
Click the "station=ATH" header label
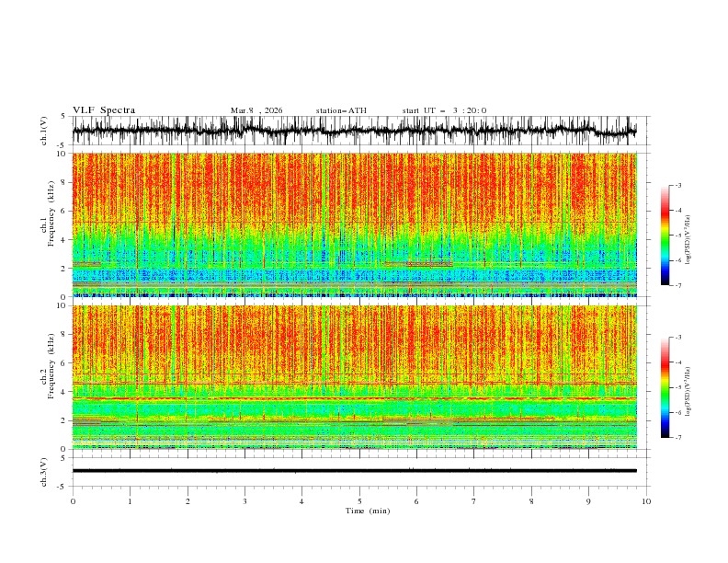[x=341, y=110]
